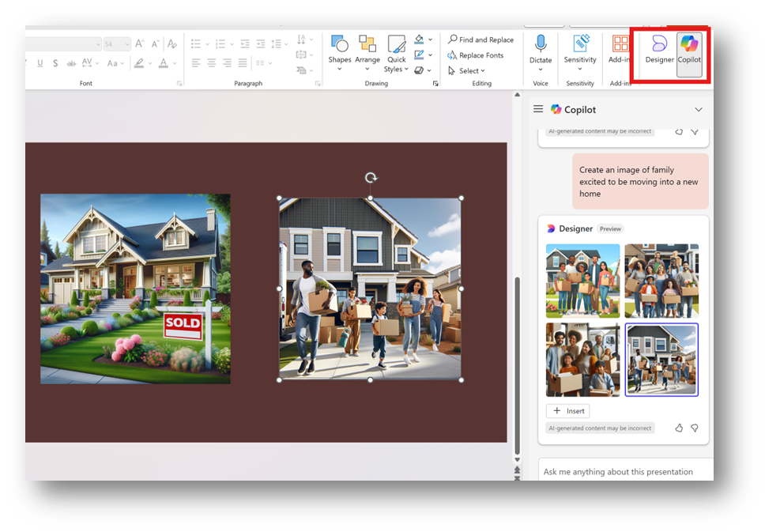The image size is (765, 532).
Task: Toggle text shadow
Action: [55, 63]
